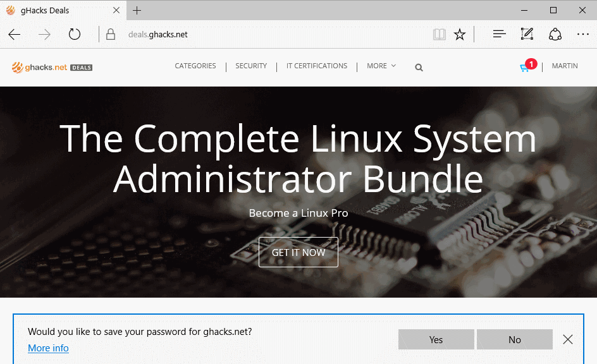Screen dimensions: 597x364
Task: Open the shopping cart with 1 item
Action: [x=527, y=66]
